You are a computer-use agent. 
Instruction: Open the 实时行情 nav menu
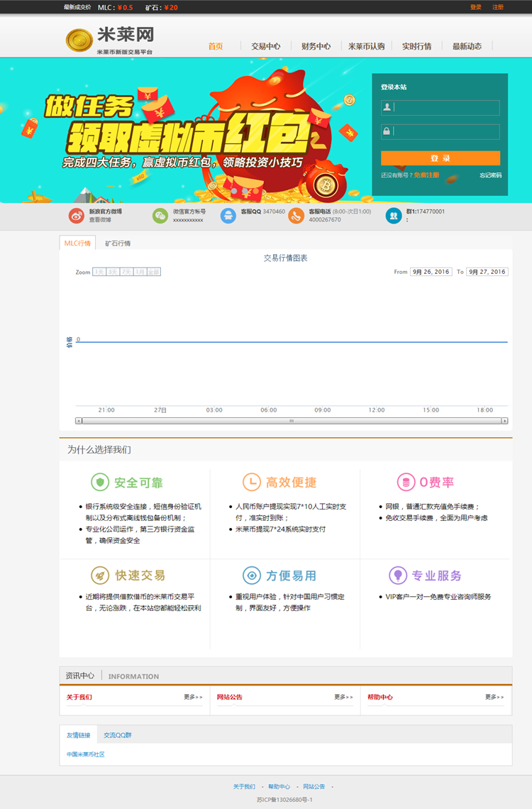pyautogui.click(x=416, y=46)
